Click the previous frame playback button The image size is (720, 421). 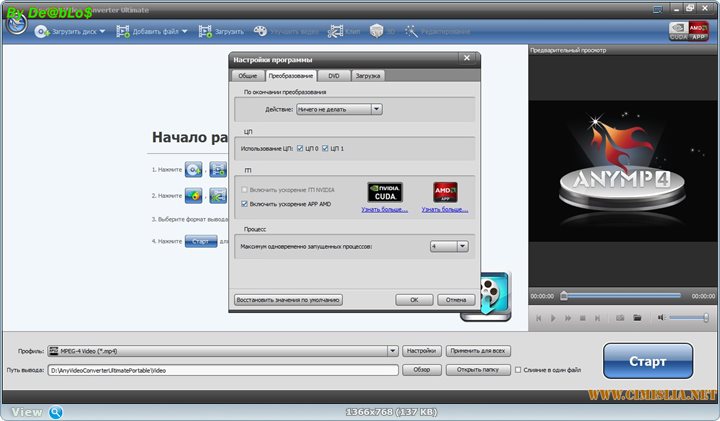point(539,318)
